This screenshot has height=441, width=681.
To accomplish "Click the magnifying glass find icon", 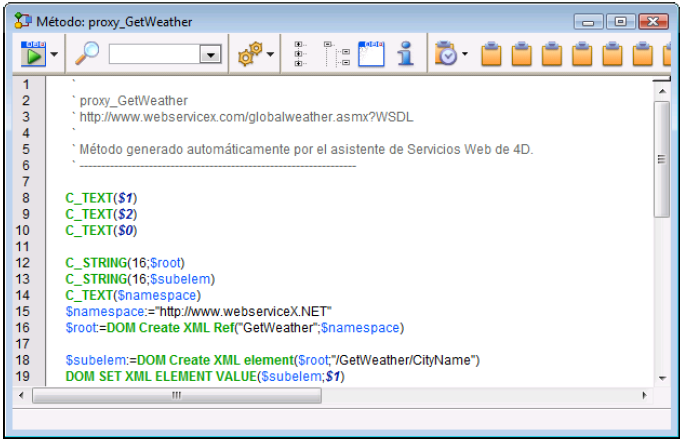I will pos(88,54).
